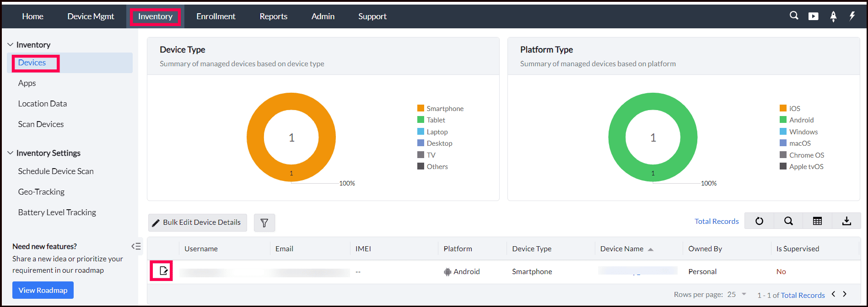Click the lightning bolt quick actions icon

coord(852,16)
